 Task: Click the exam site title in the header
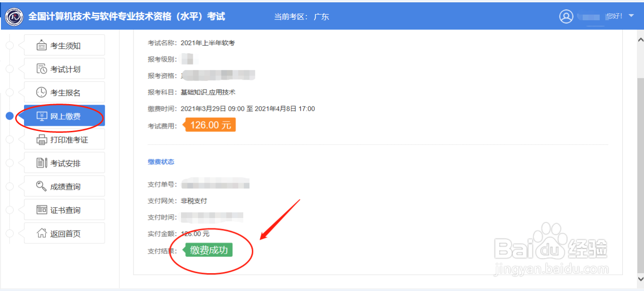click(127, 16)
